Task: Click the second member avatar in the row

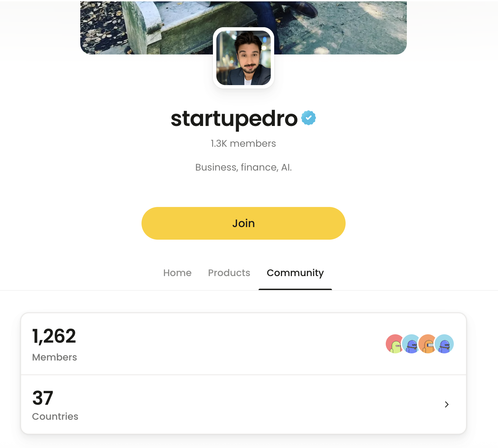Action: [x=411, y=344]
